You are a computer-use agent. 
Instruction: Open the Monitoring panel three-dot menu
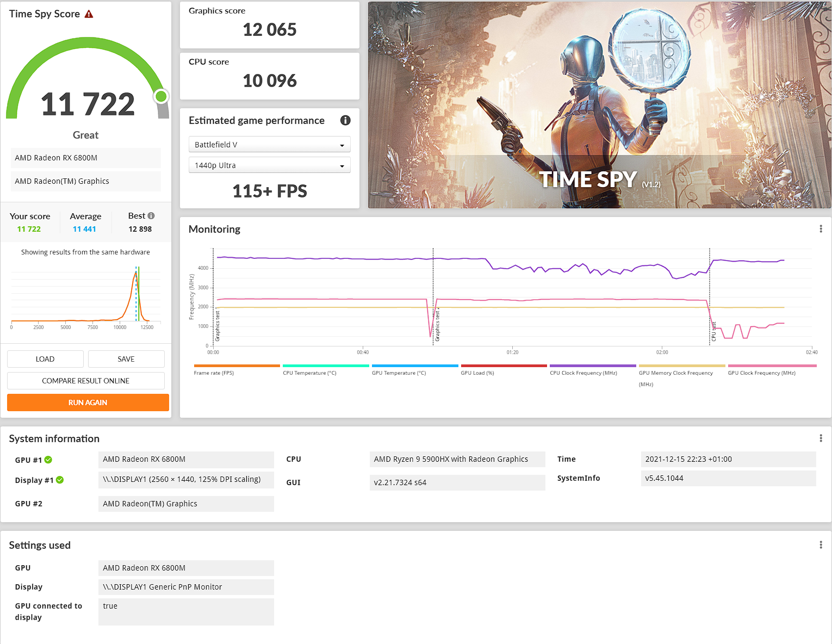821,229
